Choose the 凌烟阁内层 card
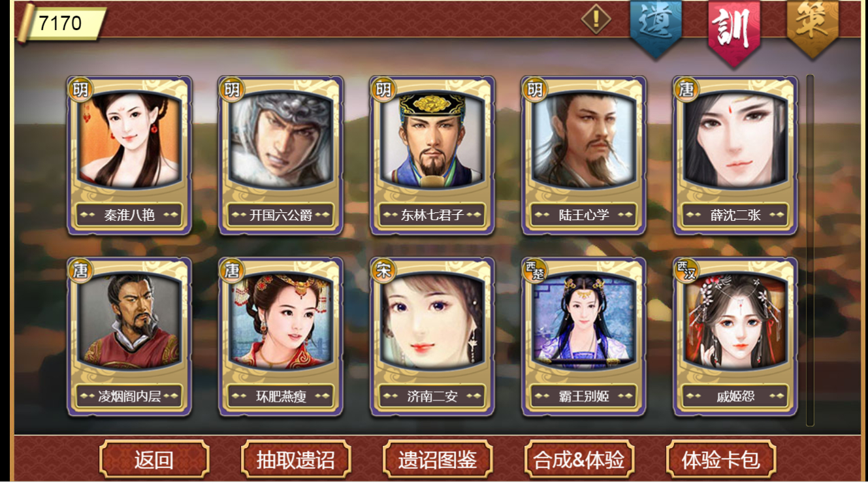 click(x=129, y=337)
